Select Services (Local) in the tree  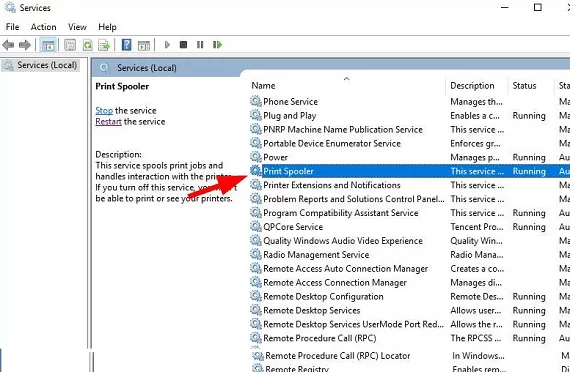pyautogui.click(x=40, y=65)
